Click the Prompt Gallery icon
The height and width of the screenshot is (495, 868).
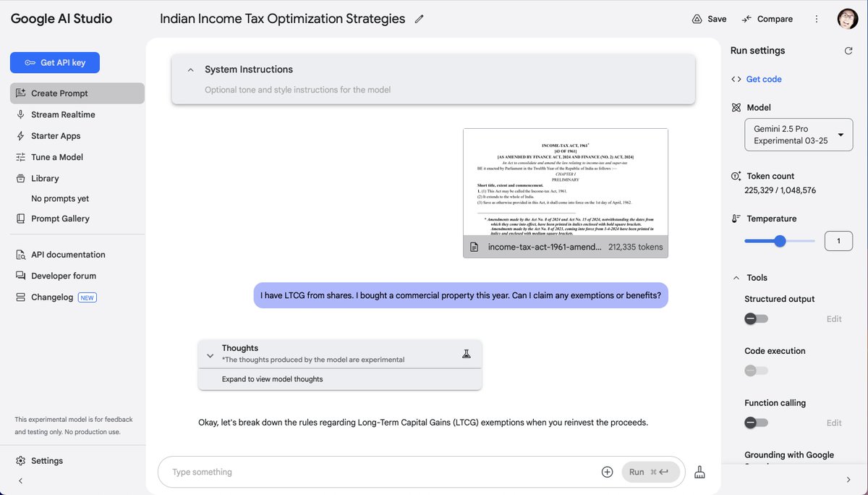21,219
